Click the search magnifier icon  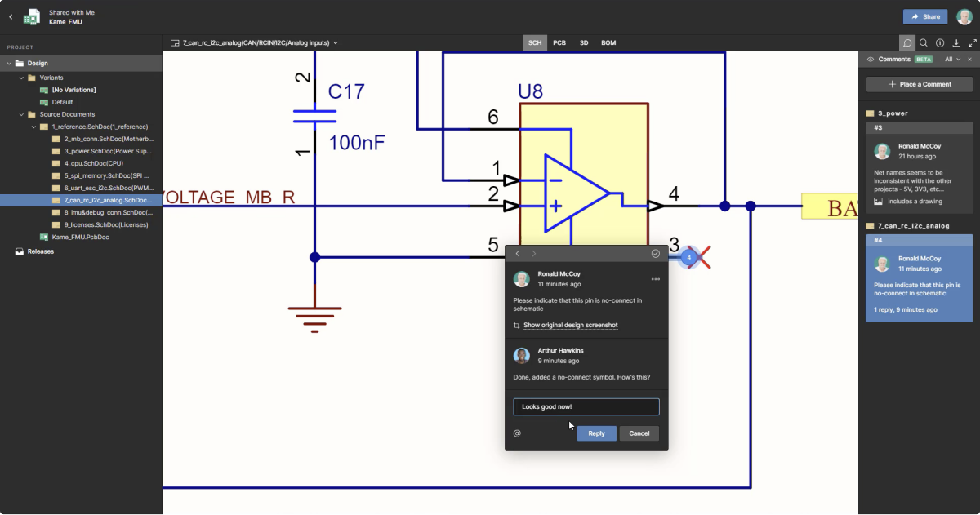[923, 43]
